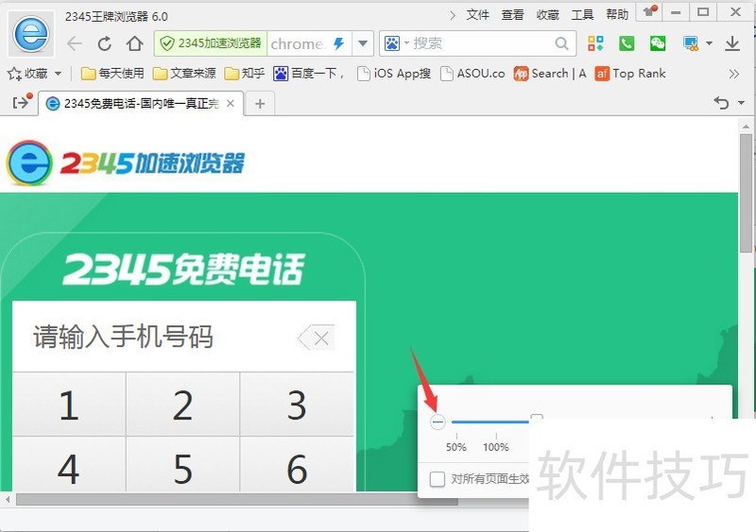This screenshot has width=756, height=532.
Task: Click the login arrow icon left of tabs
Action: (x=22, y=102)
